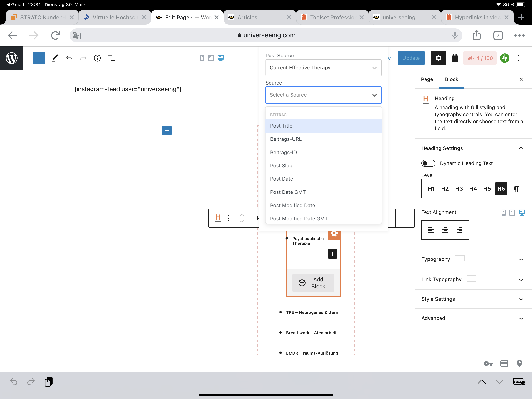Switch to the Block sidebar tab

point(451,79)
